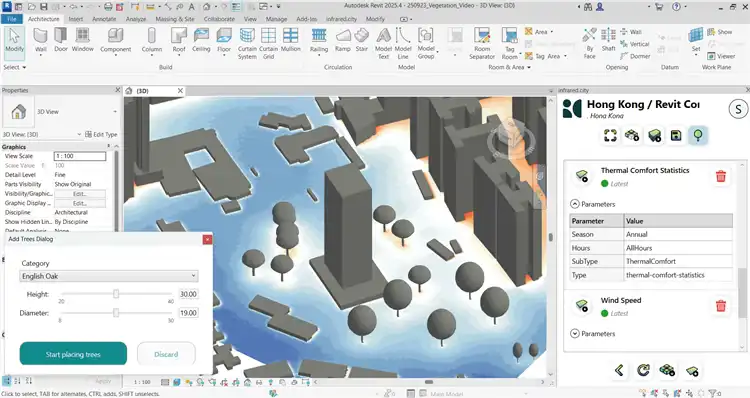Screen dimensions: 750x398
Task: Select the Column tool
Action: click(152, 41)
